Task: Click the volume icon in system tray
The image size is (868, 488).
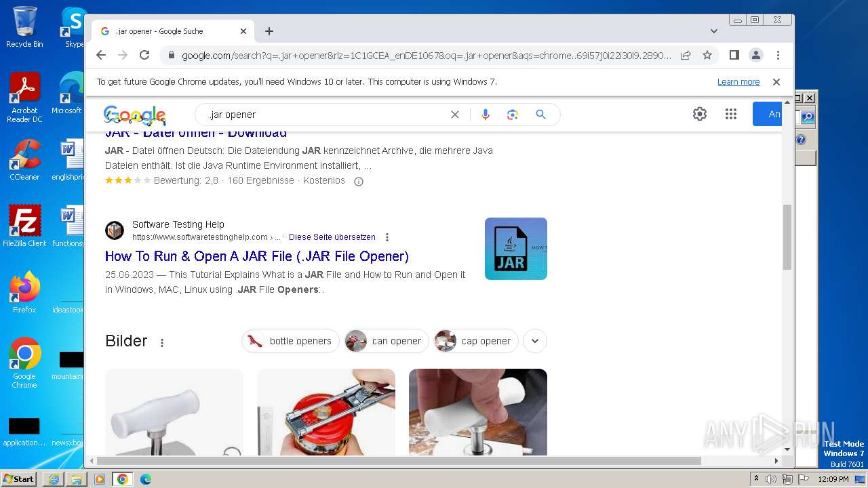Action: click(x=771, y=479)
